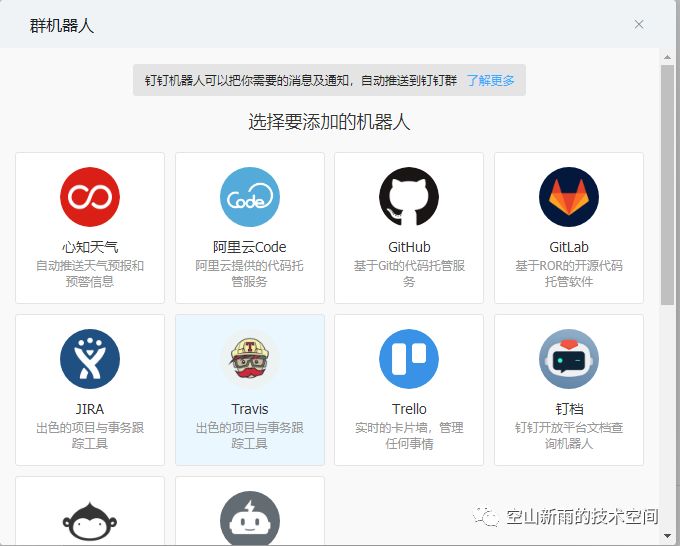The image size is (680, 546).
Task: Click the Trello name label
Action: point(409,409)
